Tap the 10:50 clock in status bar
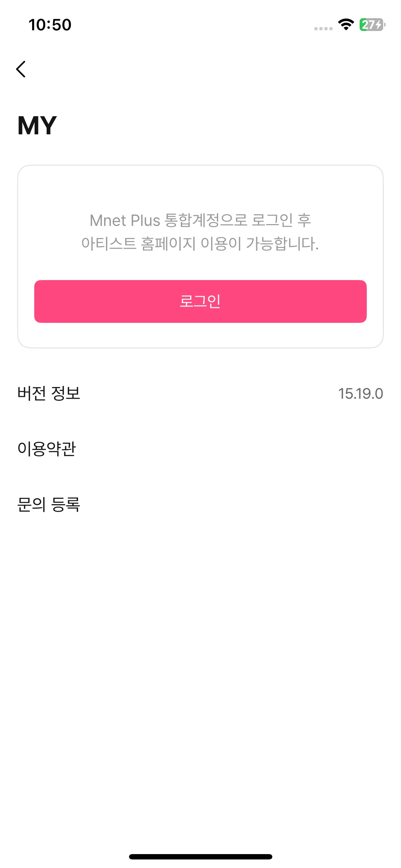 coord(50,25)
